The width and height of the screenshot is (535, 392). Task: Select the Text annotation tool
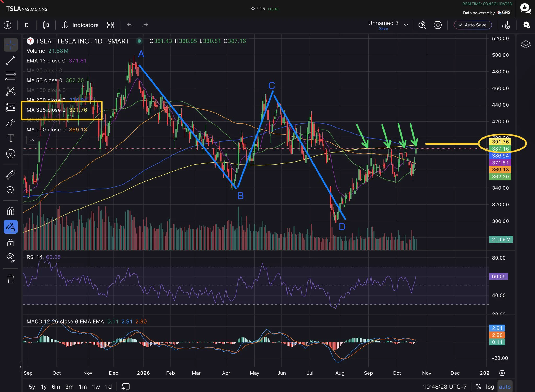pyautogui.click(x=10, y=138)
